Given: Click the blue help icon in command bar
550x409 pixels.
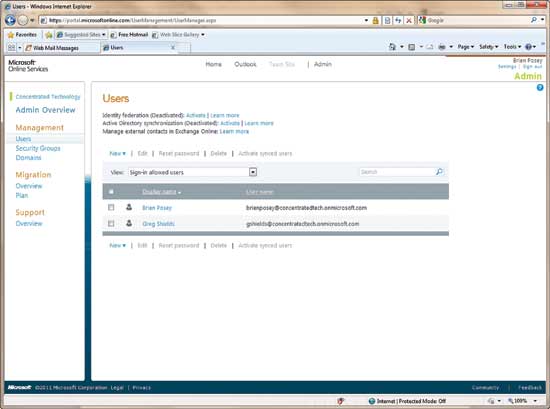Looking at the screenshot, I should point(528,47).
